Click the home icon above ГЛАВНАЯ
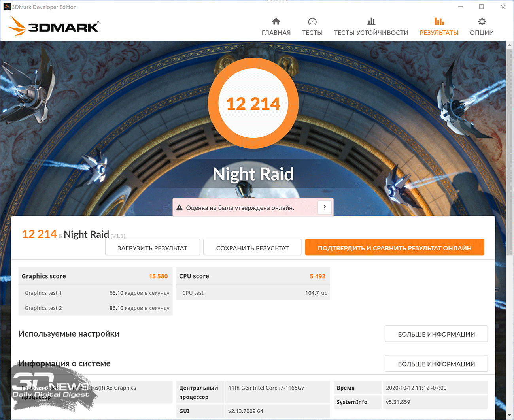Image resolution: width=514 pixels, height=420 pixels. pos(276,21)
